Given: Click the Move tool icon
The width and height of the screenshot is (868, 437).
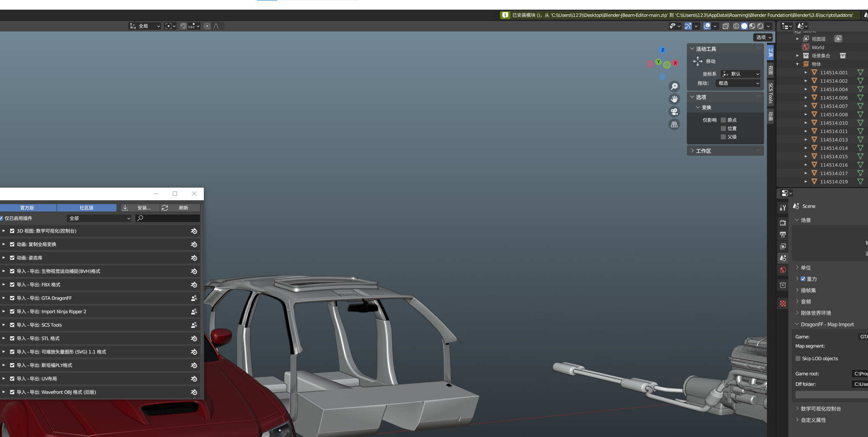Looking at the screenshot, I should [x=698, y=61].
